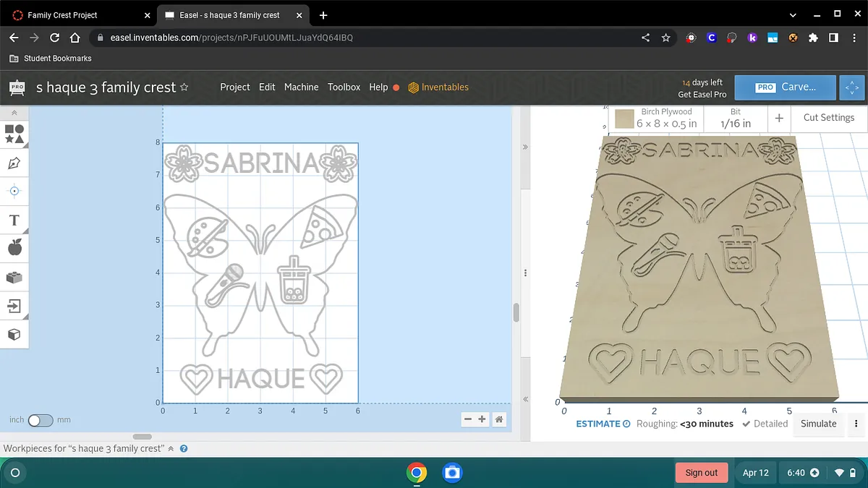Screen dimensions: 868x488
Task: Click the Simulate button
Action: [818, 424]
